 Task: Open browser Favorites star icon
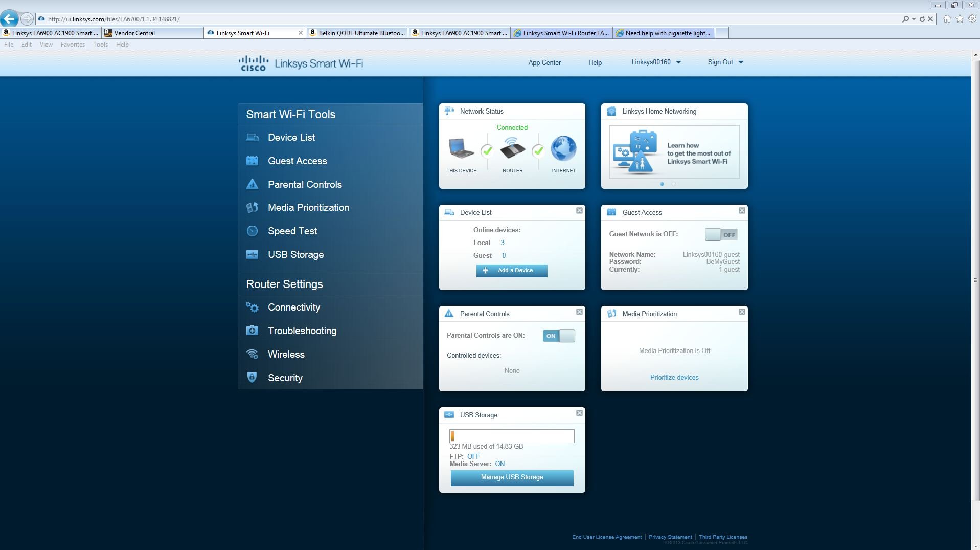pyautogui.click(x=960, y=19)
